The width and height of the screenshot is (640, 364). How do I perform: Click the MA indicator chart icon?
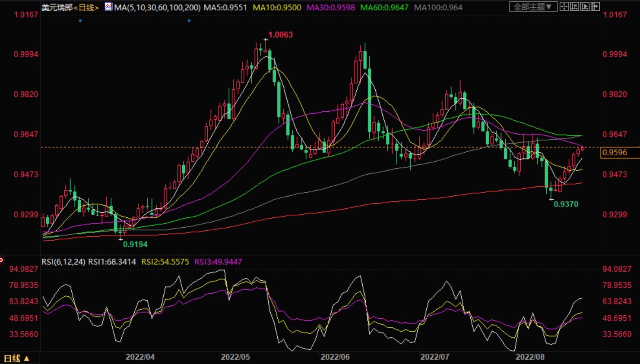click(x=108, y=7)
